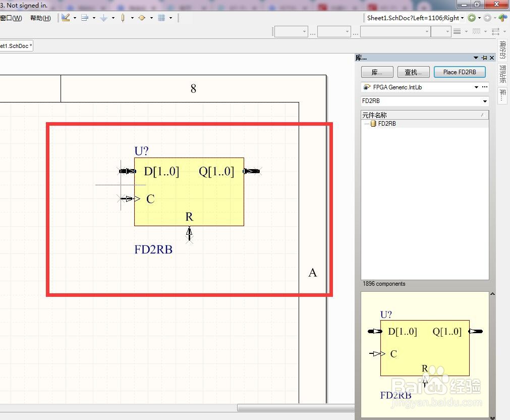Click the horizontal scrollbar of schematic

[x=296, y=407]
